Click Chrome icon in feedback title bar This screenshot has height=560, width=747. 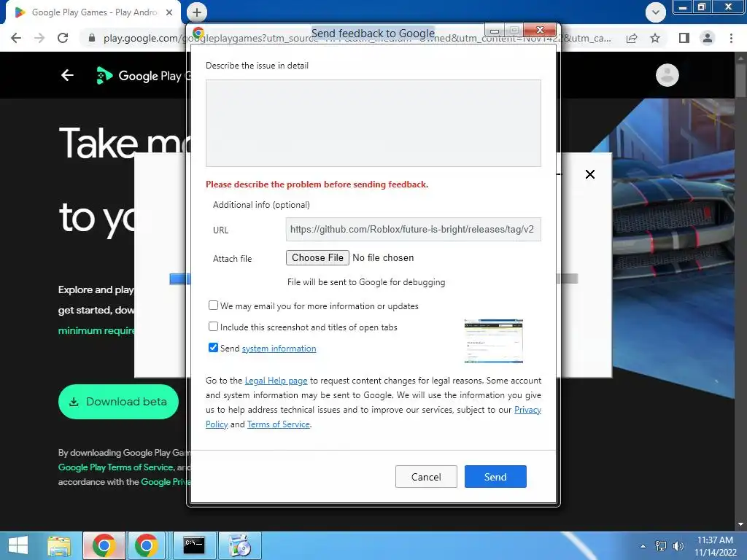click(x=198, y=33)
